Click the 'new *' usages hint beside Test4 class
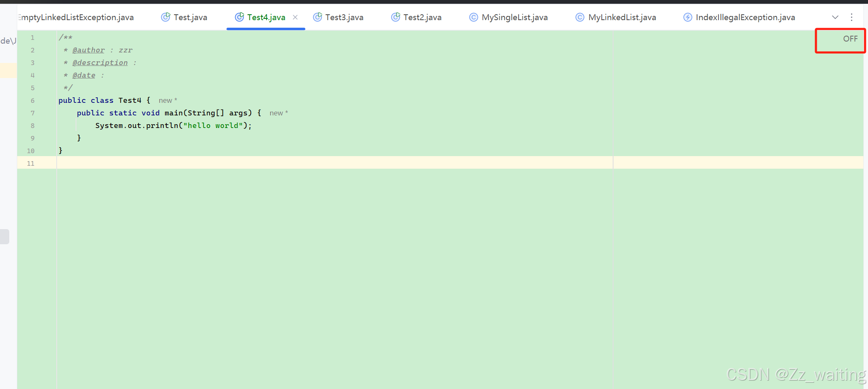 [167, 100]
